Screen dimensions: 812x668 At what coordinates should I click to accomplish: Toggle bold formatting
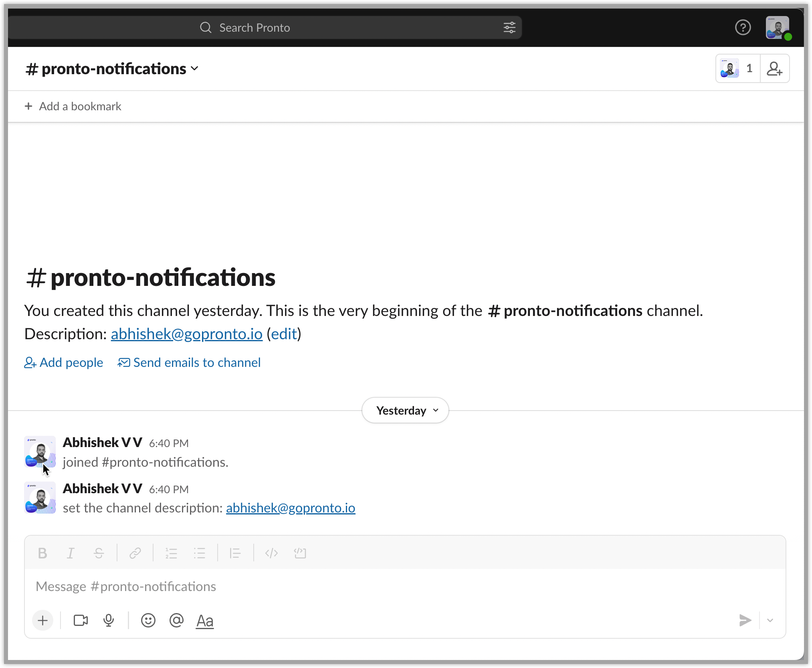click(42, 553)
